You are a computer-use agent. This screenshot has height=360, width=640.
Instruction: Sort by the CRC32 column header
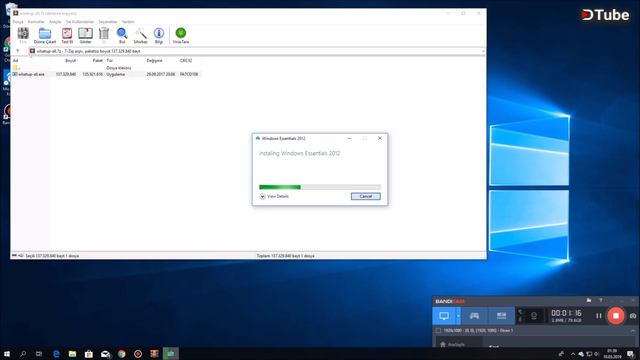[x=189, y=60]
